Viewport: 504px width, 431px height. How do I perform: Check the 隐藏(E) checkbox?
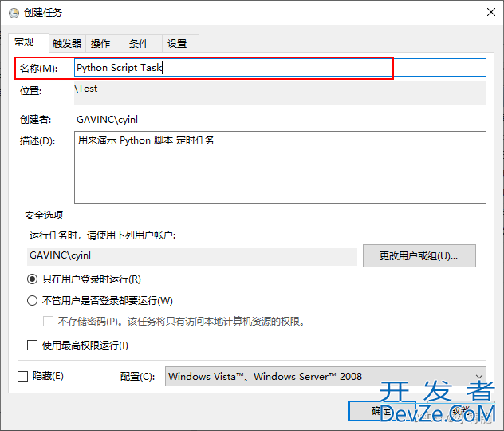[x=22, y=376]
